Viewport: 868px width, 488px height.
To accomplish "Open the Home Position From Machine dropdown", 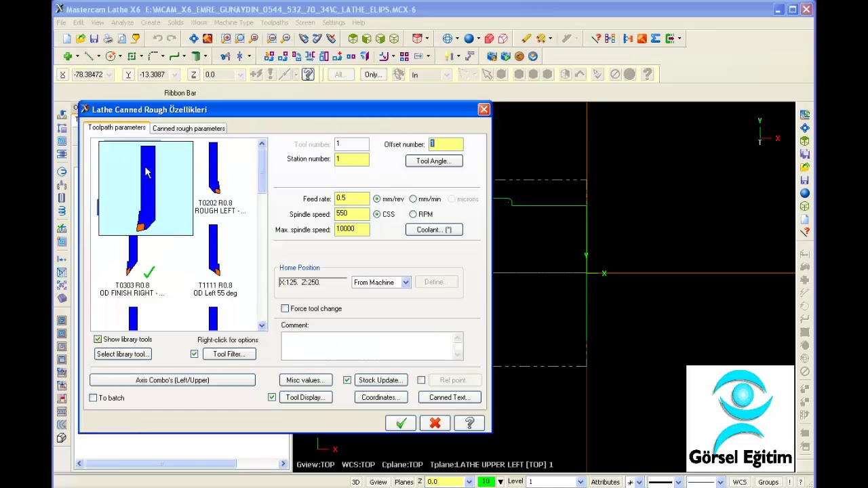I will (x=406, y=283).
